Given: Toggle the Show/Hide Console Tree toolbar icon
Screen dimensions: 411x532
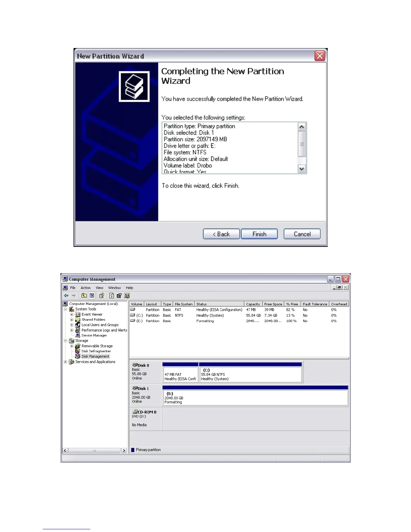Looking at the screenshot, I should point(91,296).
